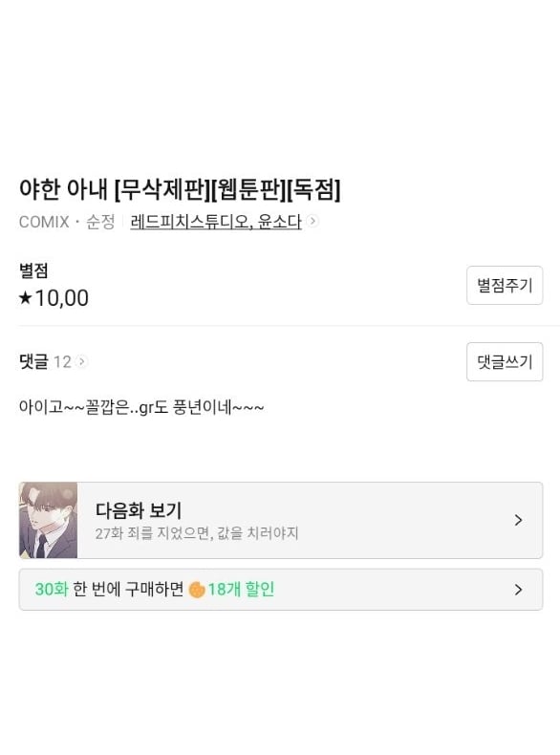Select the 다음화 보기 heading text
560x755 pixels.
pos(139,510)
